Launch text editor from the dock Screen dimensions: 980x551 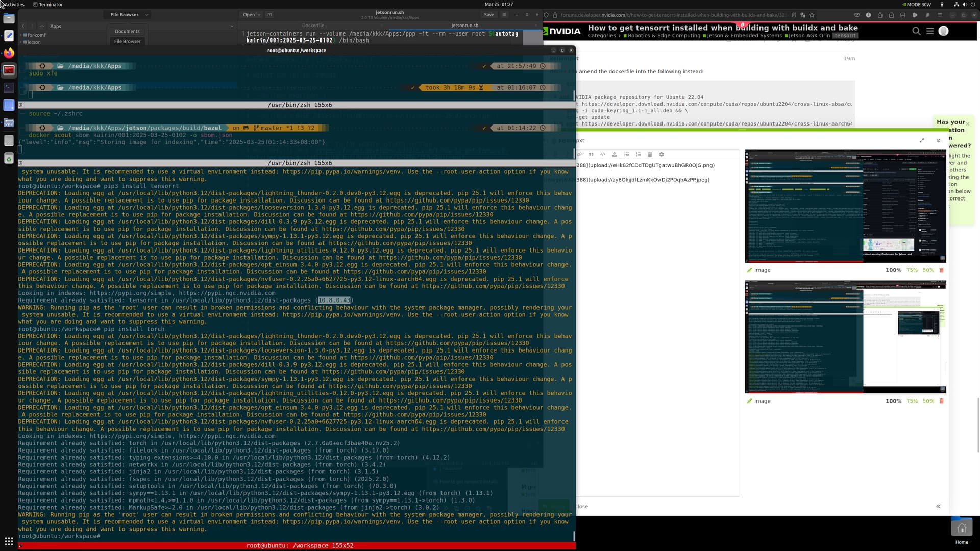(x=9, y=36)
